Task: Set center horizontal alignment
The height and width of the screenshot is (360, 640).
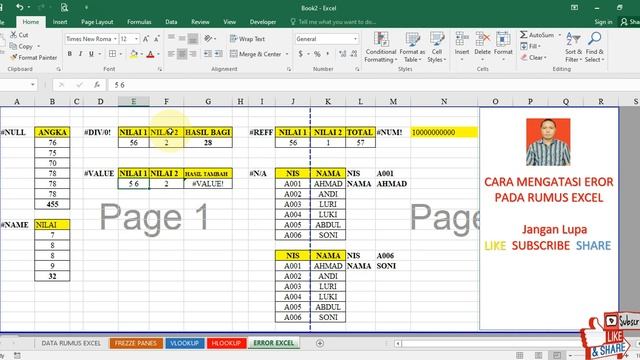Action: pos(182,54)
